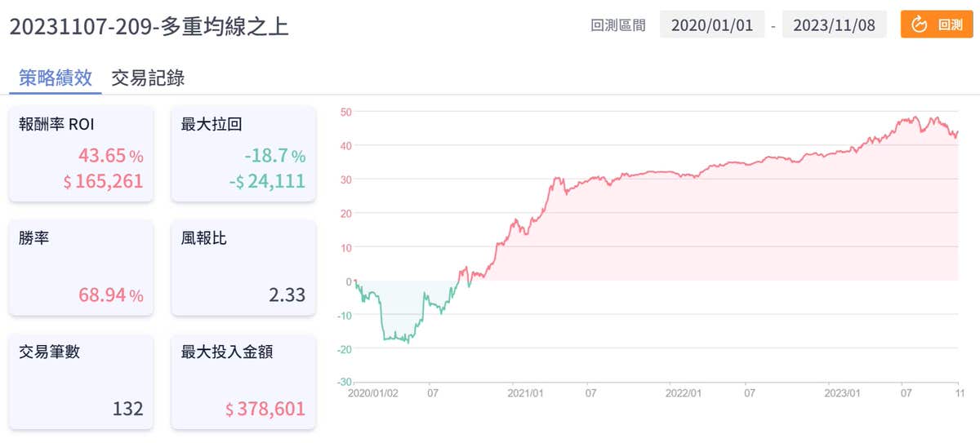Select the 風報比 risk-reward card
980x443 pixels.
click(x=243, y=267)
